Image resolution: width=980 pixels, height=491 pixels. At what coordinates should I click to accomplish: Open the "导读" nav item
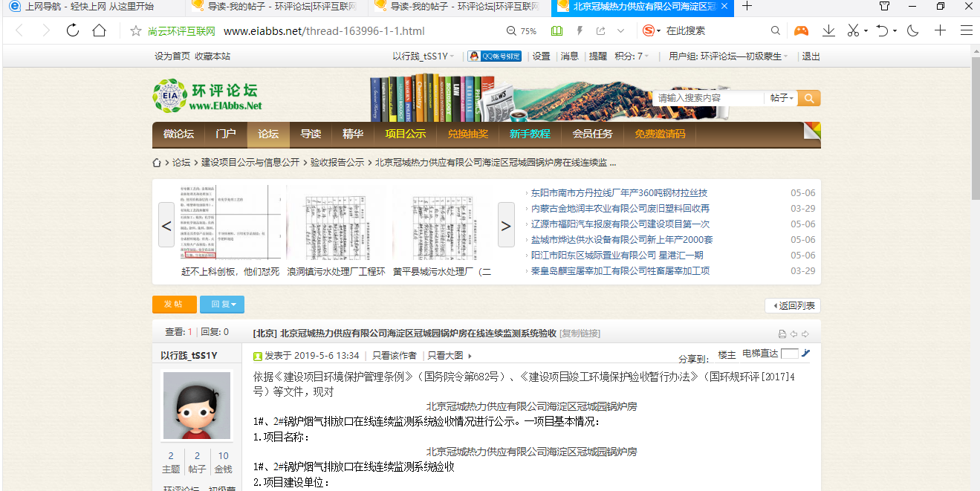(x=311, y=134)
